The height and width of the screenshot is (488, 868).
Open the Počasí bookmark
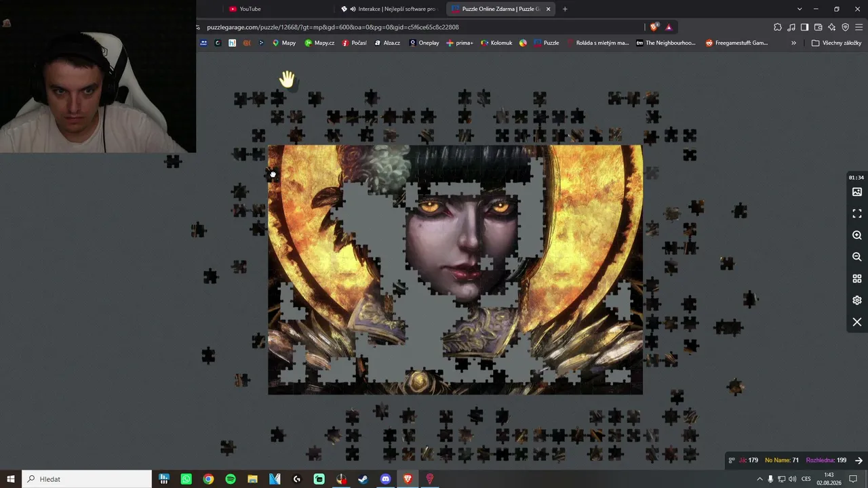pos(355,43)
